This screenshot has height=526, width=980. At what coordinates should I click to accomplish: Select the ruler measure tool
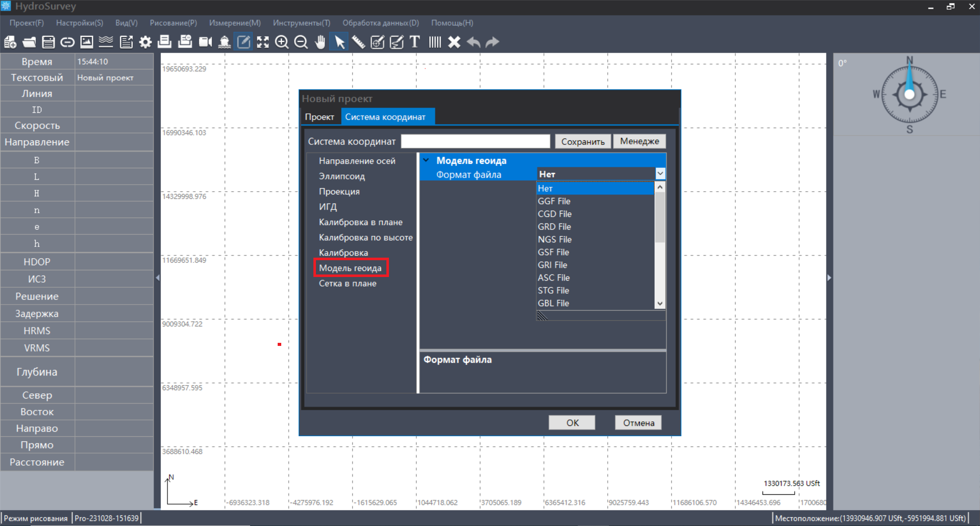pyautogui.click(x=358, y=42)
